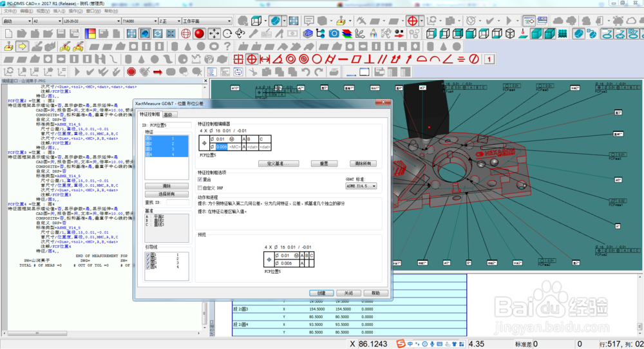Click the 2D rotate mode icon
Screen dimensions: 644x349
(227, 33)
